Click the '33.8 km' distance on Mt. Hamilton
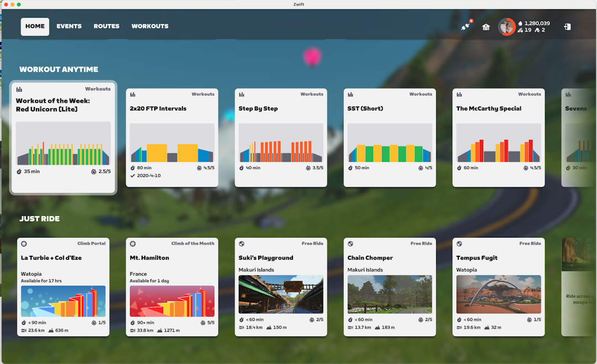The image size is (597, 364). coord(145,330)
